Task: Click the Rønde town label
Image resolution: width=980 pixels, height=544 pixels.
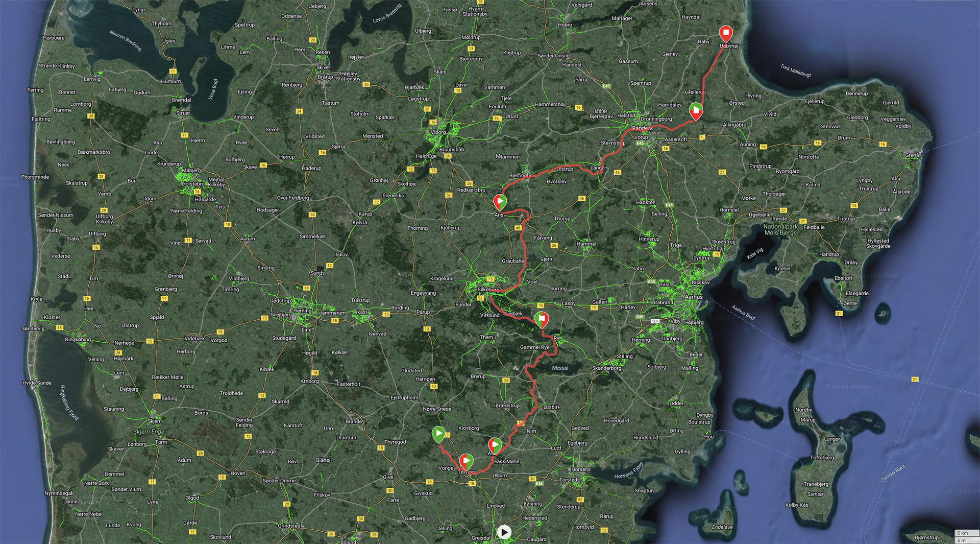Action: (780, 219)
